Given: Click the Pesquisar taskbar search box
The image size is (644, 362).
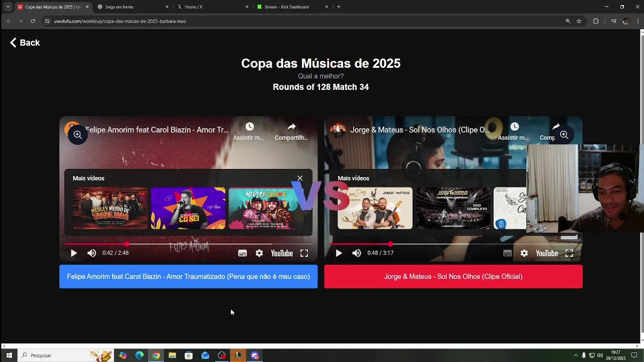Looking at the screenshot, I should pos(65,355).
